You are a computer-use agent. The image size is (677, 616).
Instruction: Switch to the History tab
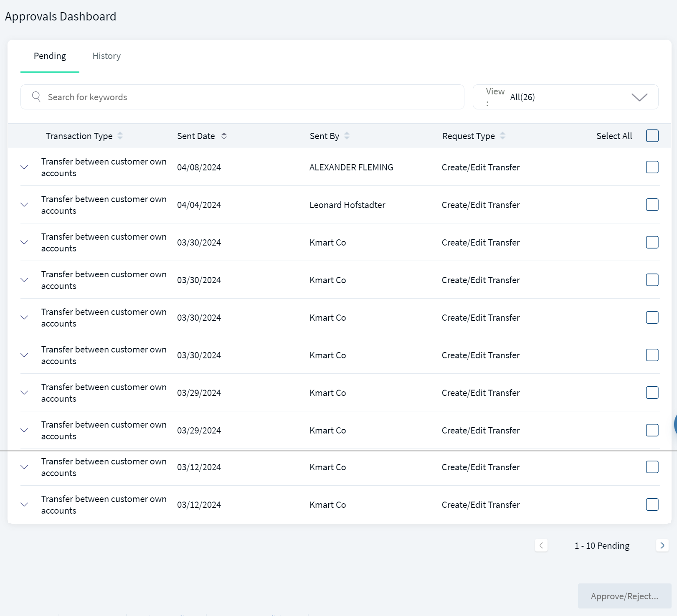click(x=106, y=56)
